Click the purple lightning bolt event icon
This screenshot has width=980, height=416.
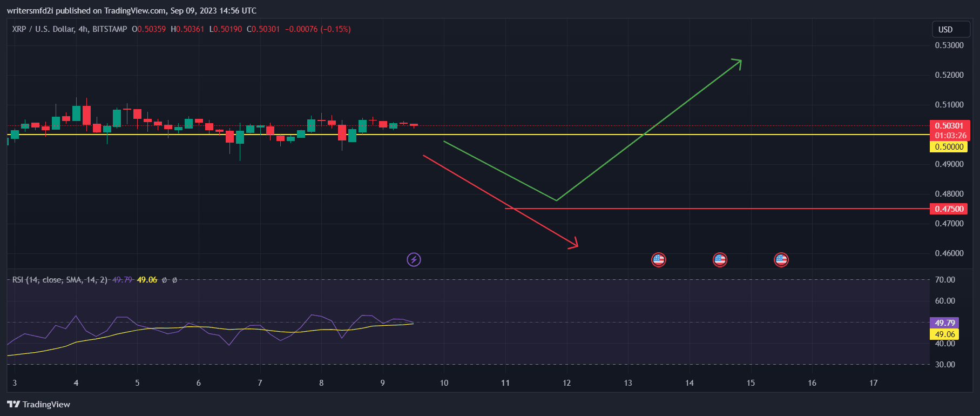tap(414, 260)
